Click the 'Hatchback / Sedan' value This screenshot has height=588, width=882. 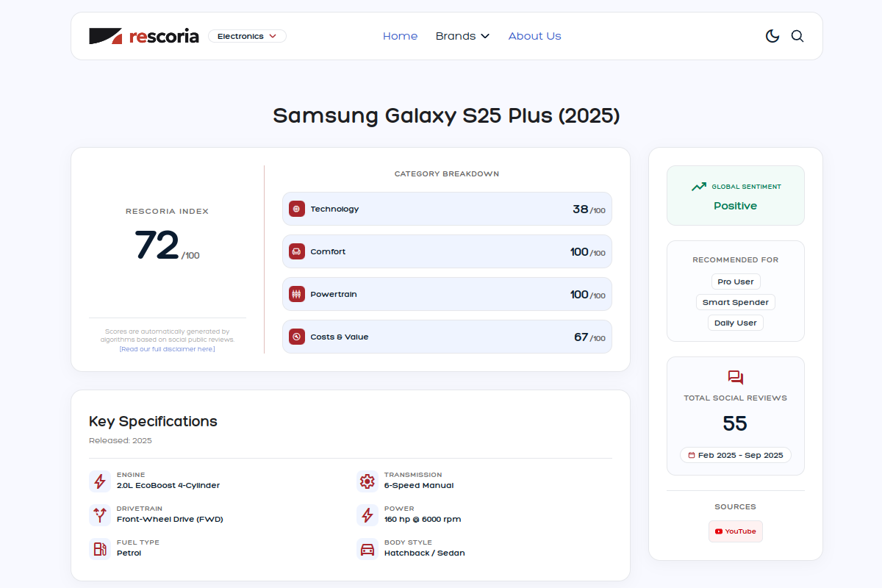coord(425,553)
